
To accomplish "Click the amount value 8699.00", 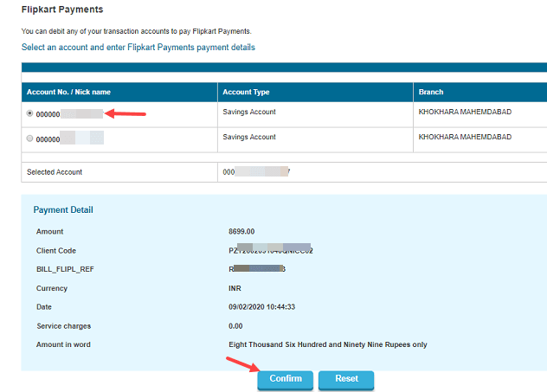I will point(241,232).
